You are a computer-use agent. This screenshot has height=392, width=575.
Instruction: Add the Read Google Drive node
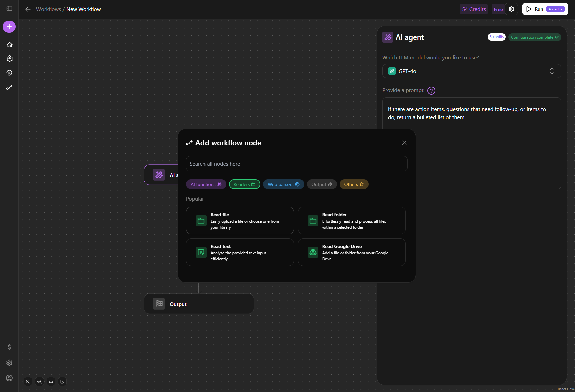351,252
